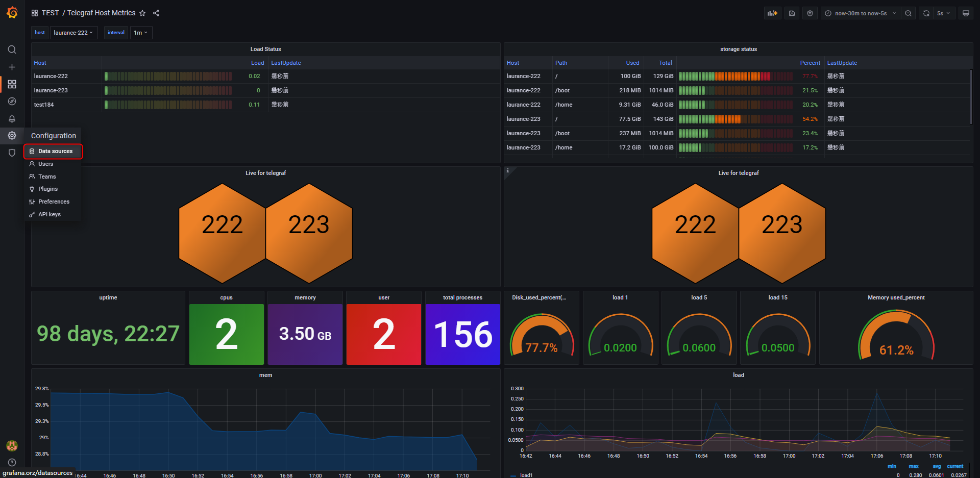Image resolution: width=980 pixels, height=478 pixels.
Task: Click the 3.50 GB memory stat
Action: (x=305, y=334)
